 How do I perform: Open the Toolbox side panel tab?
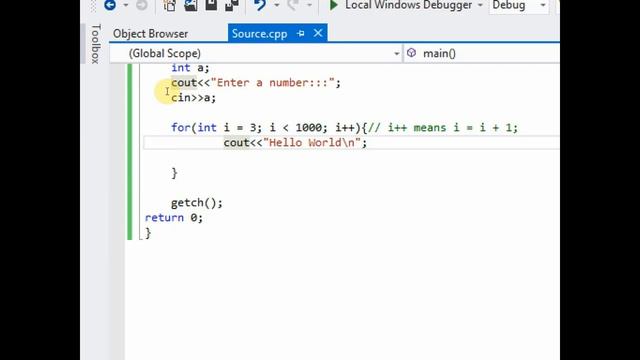(x=96, y=44)
